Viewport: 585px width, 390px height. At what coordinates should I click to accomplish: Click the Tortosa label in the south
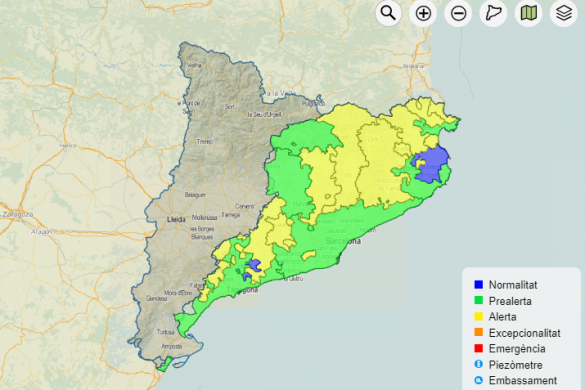coord(165,332)
